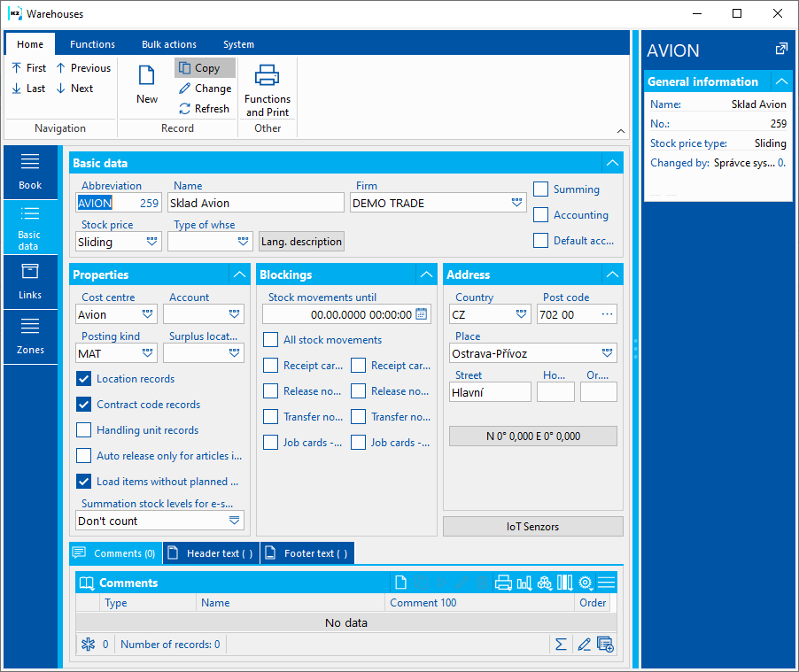The width and height of the screenshot is (799, 672).
Task: Open columns setup in Comments toolbar
Action: (x=564, y=583)
